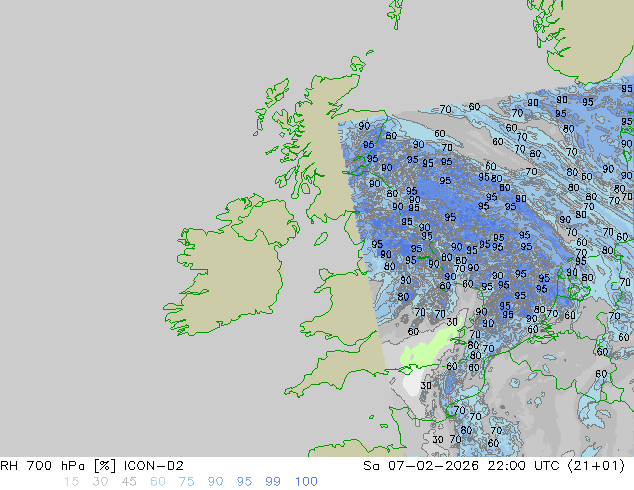The height and width of the screenshot is (490, 634).
Task: Select legend value 30
Action: pyautogui.click(x=100, y=482)
